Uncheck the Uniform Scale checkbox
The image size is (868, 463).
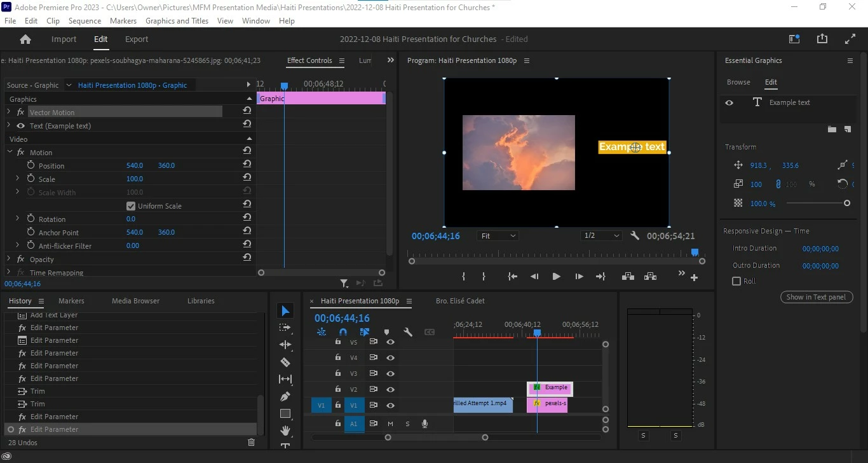131,206
